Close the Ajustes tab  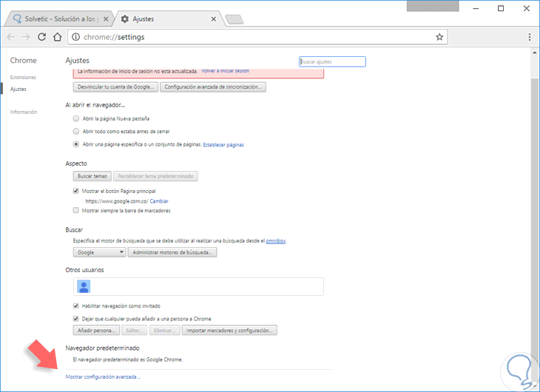click(214, 19)
